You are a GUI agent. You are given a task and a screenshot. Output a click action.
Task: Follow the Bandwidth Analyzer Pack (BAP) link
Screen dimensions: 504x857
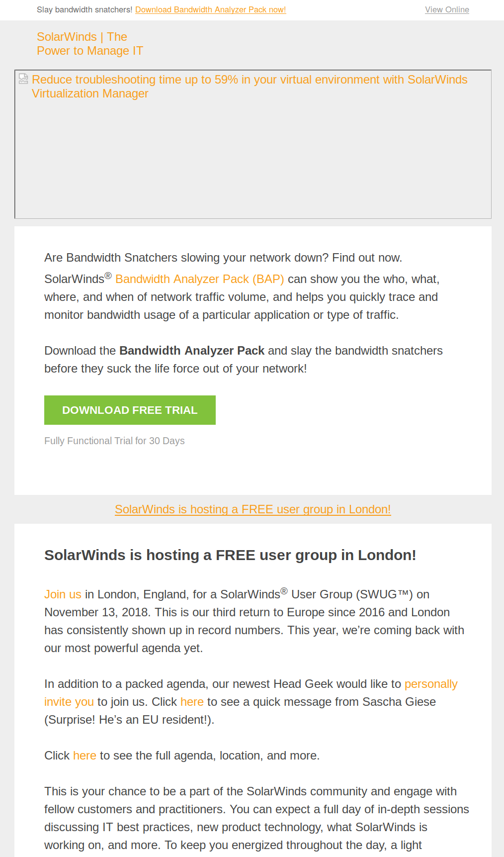pos(199,279)
